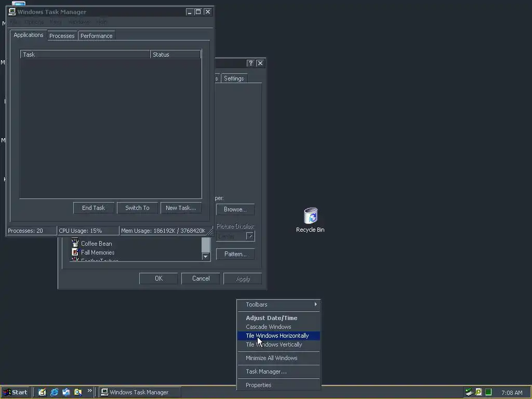Sort by the Status column header
Image resolution: width=532 pixels, height=399 pixels.
(176, 54)
